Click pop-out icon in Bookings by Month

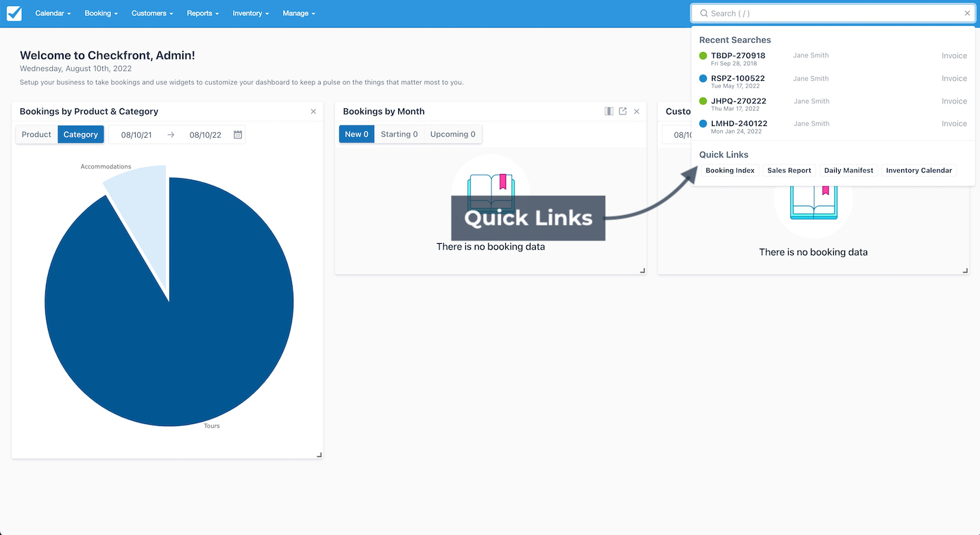click(x=623, y=111)
